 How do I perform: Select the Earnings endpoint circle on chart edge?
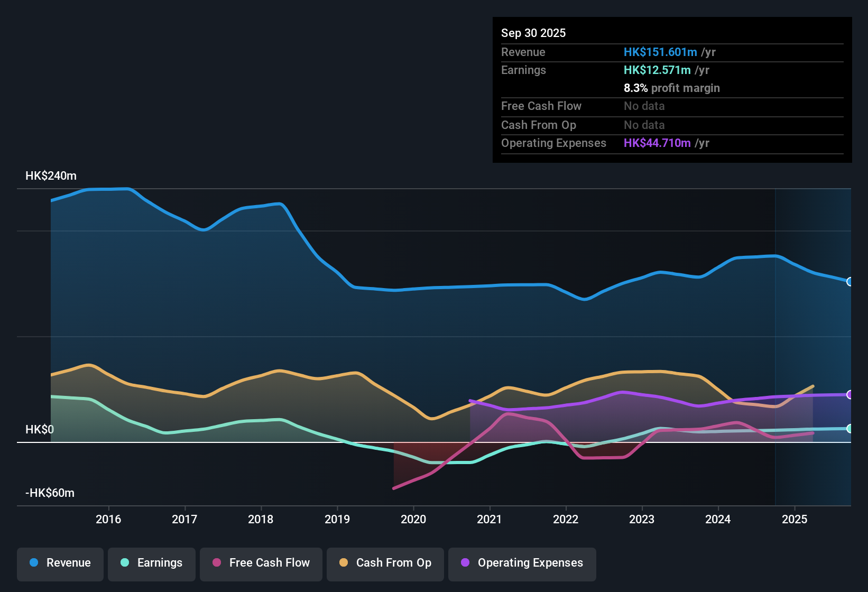coord(850,429)
